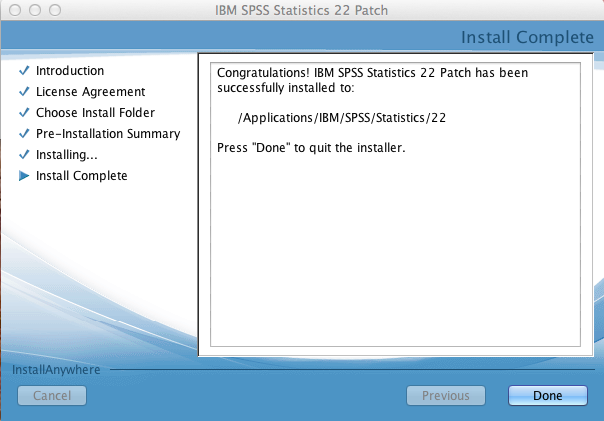Select the Choose Install Folder step label
Image resolution: width=604 pixels, height=421 pixels.
tap(95, 112)
